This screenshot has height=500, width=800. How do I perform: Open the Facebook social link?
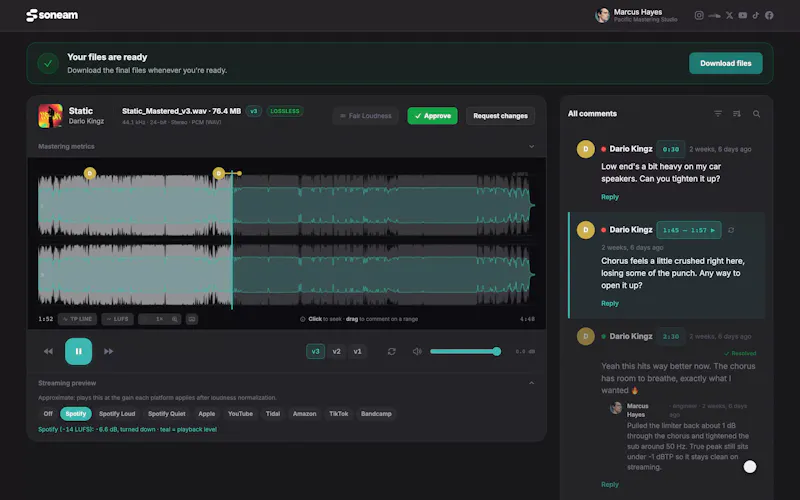pyautogui.click(x=769, y=15)
